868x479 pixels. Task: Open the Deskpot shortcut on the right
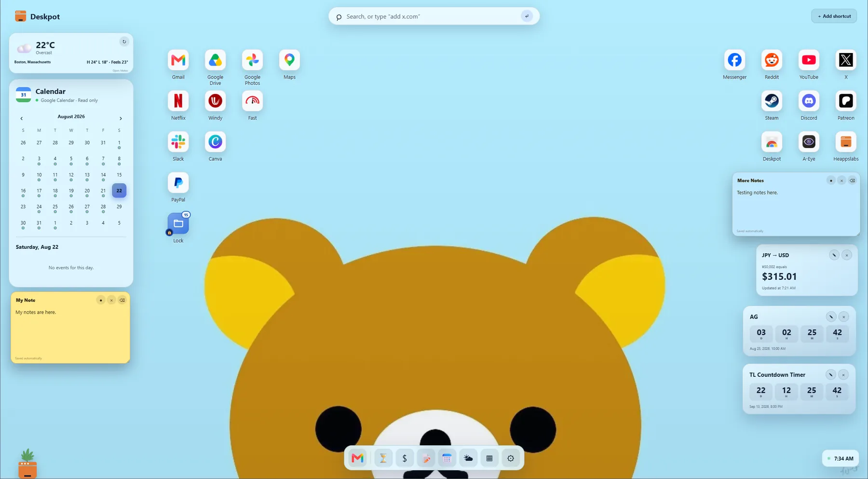point(772,142)
